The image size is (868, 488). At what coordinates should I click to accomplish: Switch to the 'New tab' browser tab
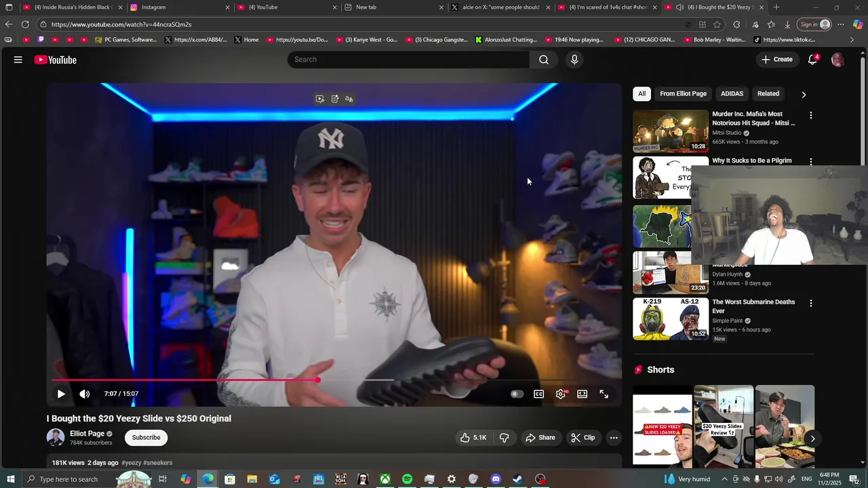click(x=393, y=7)
